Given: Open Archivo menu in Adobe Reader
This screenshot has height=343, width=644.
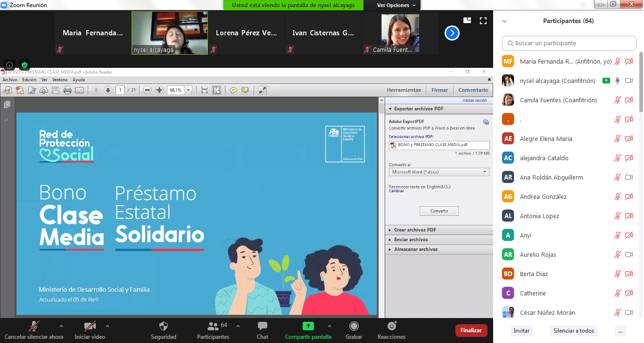Looking at the screenshot, I should pyautogui.click(x=10, y=80).
